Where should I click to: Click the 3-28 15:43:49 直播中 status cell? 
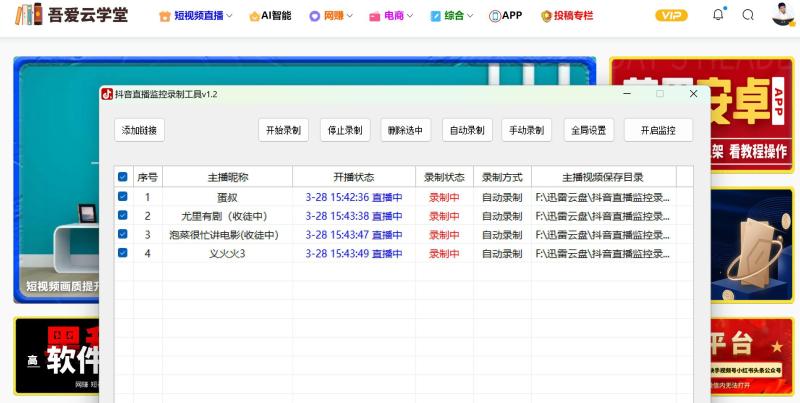tap(354, 253)
